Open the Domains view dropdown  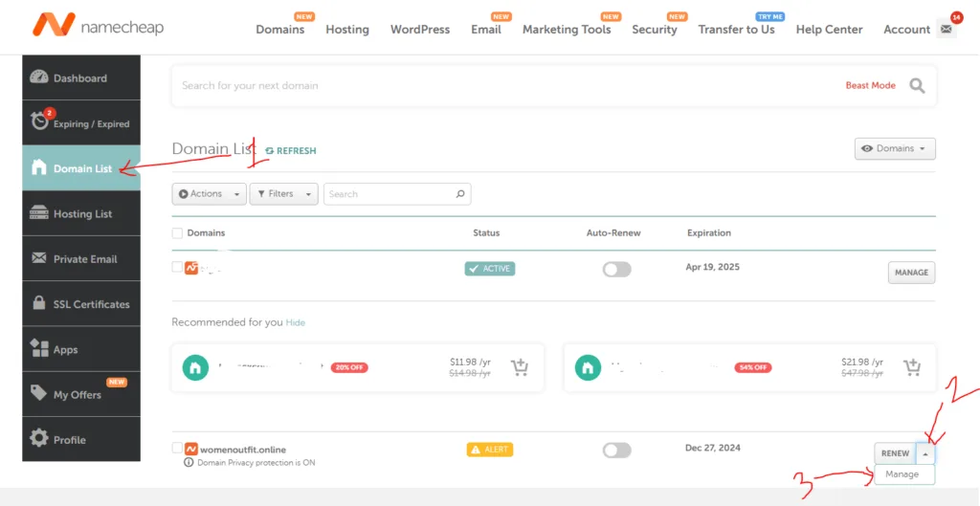(x=895, y=148)
